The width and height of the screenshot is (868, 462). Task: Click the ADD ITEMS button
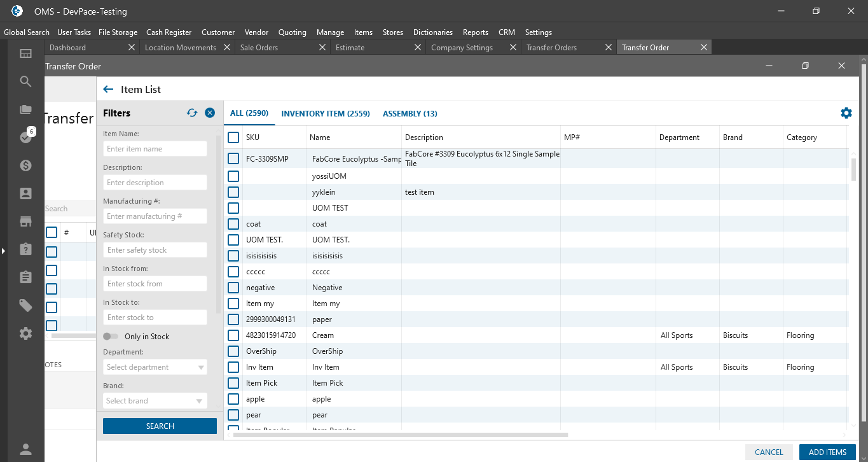827,452
